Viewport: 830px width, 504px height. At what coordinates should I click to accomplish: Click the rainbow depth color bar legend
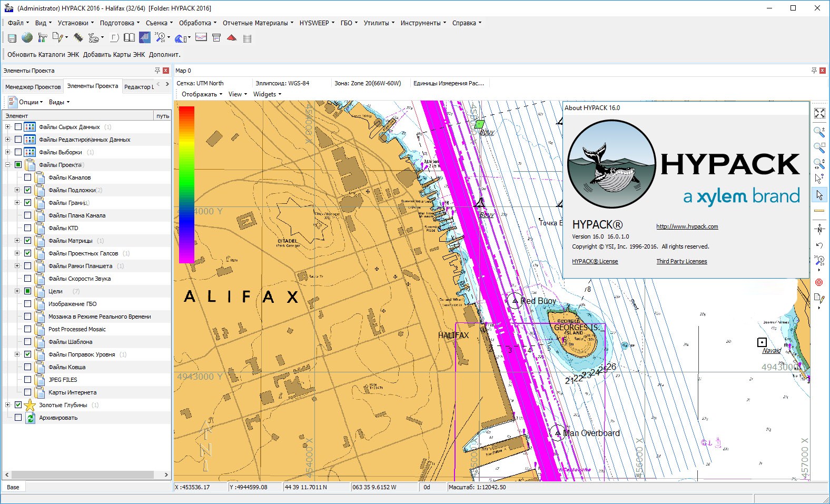pos(186,184)
